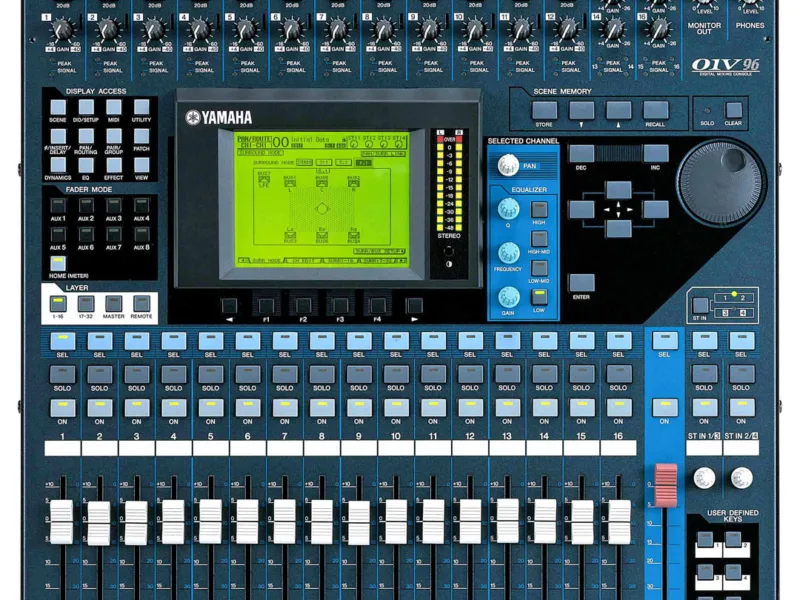Confirm with the ENTER button
The height and width of the screenshot is (600, 800).
tap(582, 283)
